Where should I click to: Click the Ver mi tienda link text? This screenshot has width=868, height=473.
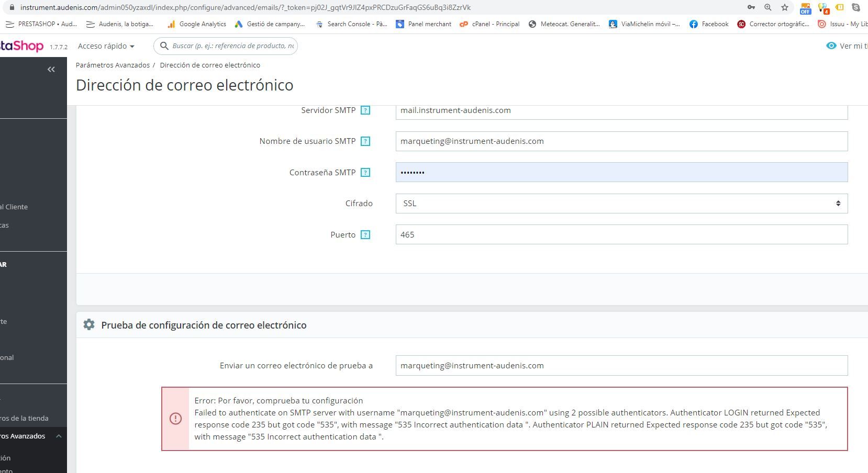pyautogui.click(x=853, y=46)
